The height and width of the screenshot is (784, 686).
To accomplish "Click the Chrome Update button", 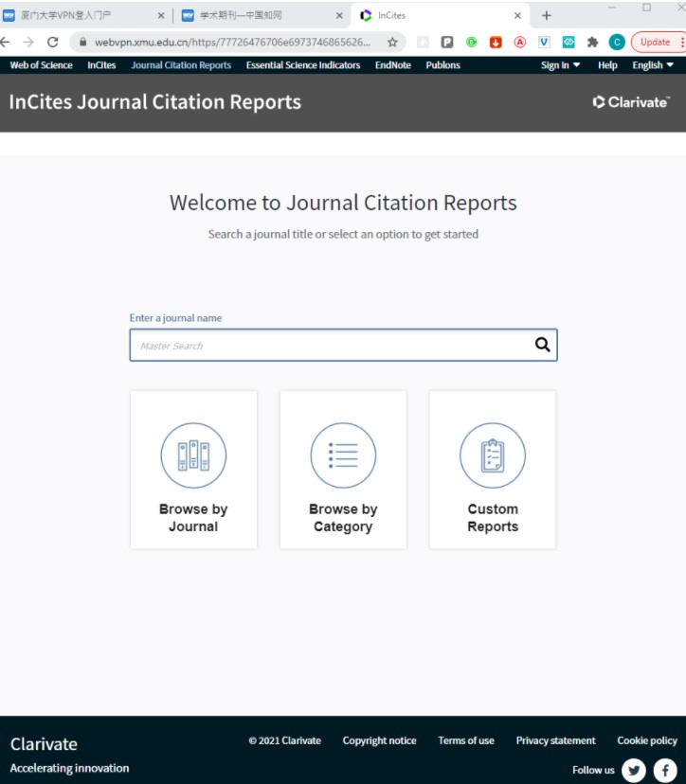I will 658,42.
